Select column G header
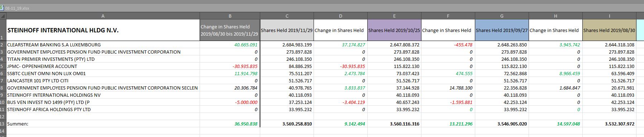 (502, 16)
